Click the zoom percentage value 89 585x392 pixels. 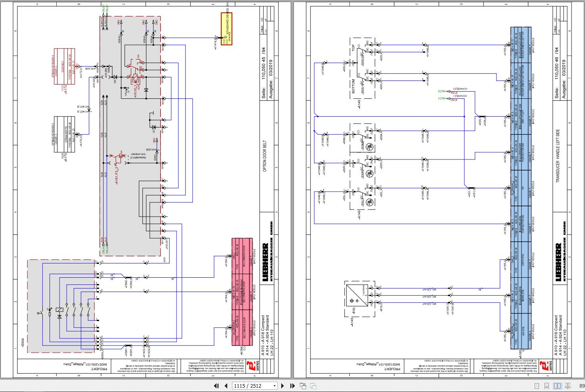tap(582, 386)
